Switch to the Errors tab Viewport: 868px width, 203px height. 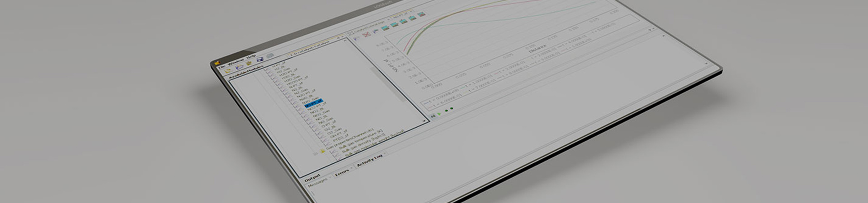pyautogui.click(x=342, y=171)
